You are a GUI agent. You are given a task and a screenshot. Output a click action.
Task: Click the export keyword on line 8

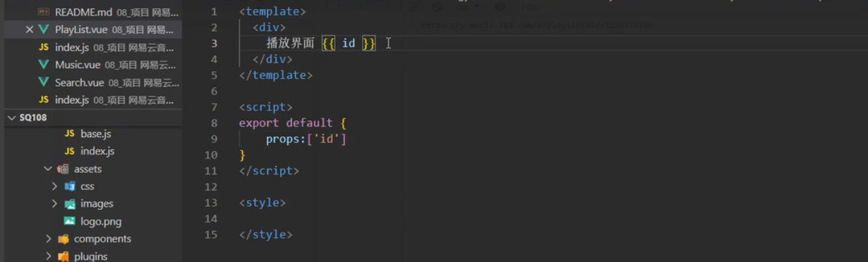click(x=259, y=123)
